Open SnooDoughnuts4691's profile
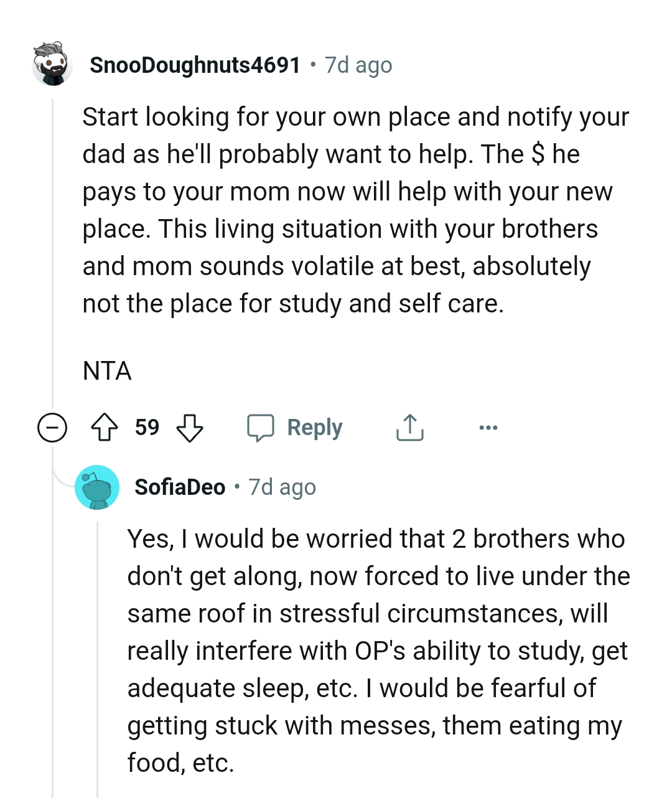This screenshot has height=798, width=672. (x=194, y=64)
